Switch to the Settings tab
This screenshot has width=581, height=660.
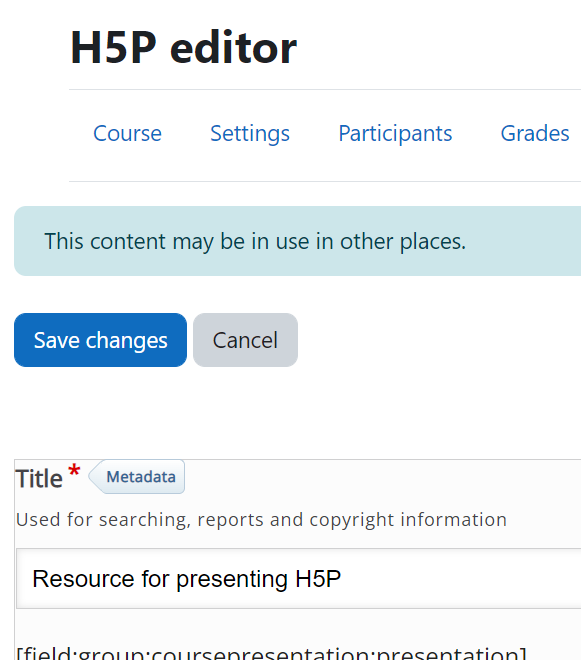[x=250, y=134]
